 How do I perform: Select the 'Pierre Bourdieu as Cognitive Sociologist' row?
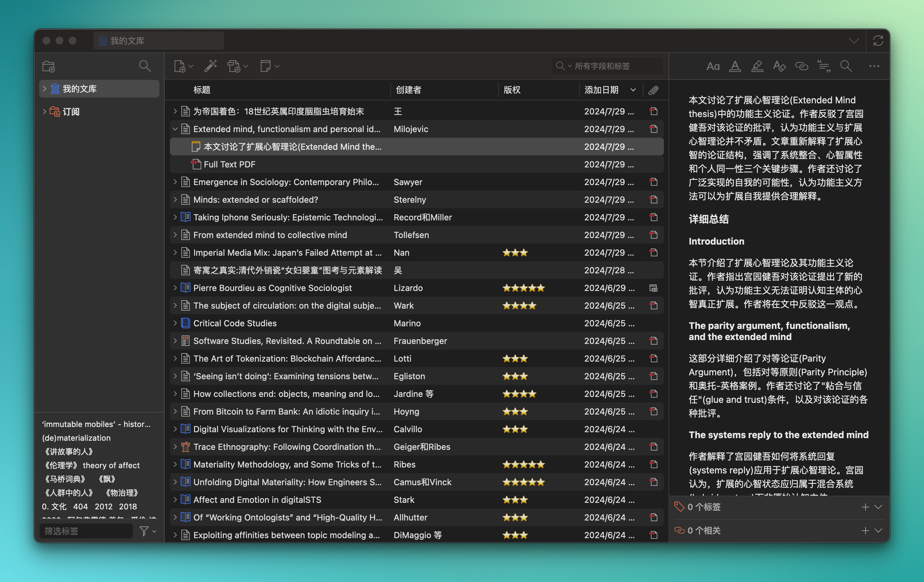[417, 288]
